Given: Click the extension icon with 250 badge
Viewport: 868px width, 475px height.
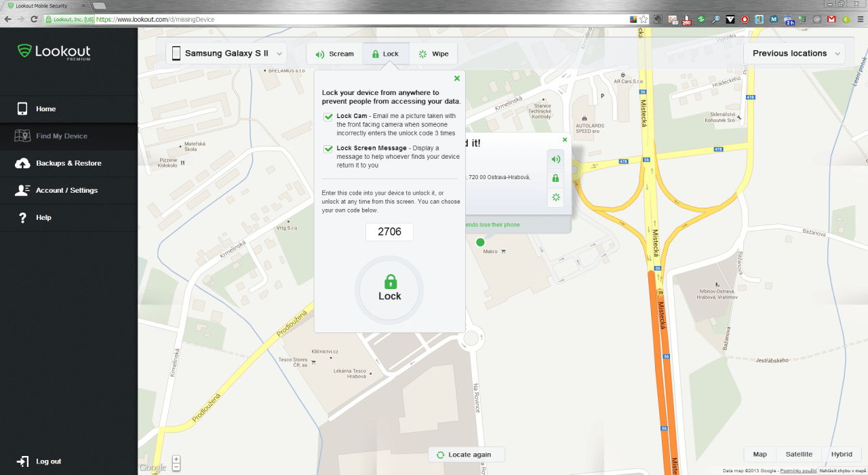Looking at the screenshot, I should pos(686,20).
